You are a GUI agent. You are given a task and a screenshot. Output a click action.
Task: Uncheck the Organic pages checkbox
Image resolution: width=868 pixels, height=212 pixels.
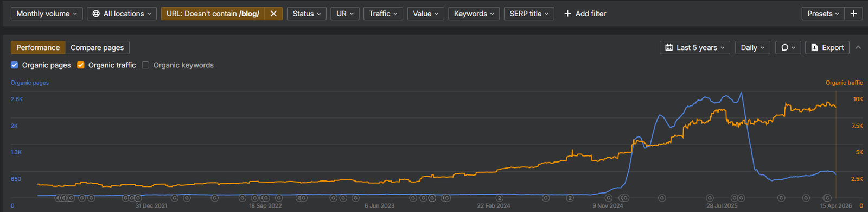tap(15, 65)
